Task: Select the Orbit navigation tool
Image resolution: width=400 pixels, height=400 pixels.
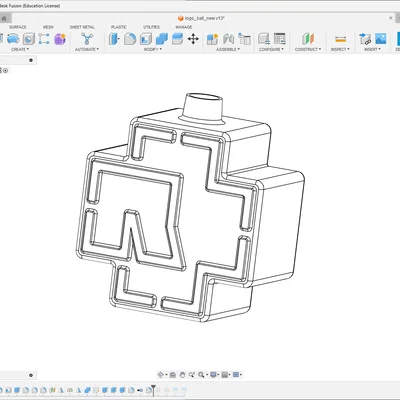Action: (161, 375)
